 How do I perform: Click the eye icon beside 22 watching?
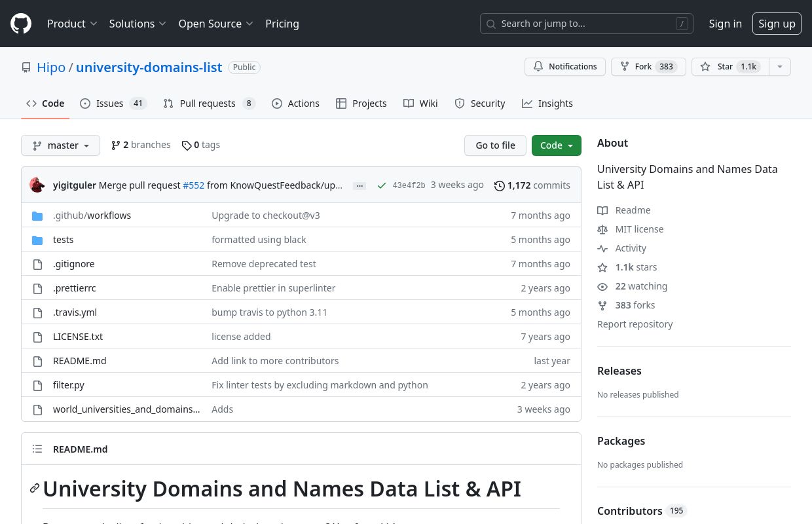(x=602, y=286)
